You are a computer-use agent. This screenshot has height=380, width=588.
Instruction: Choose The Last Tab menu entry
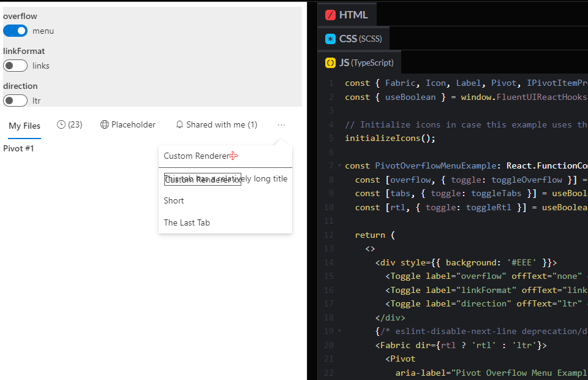(x=186, y=222)
